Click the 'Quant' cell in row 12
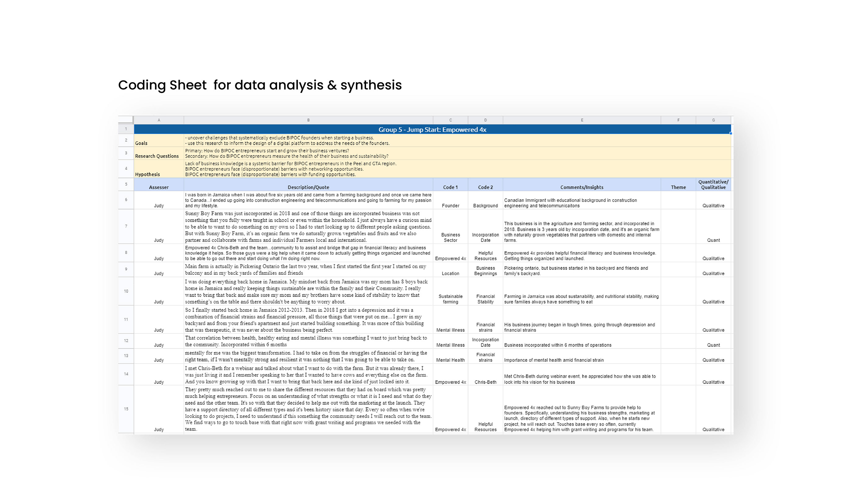Screen dimensions: 868x490 click(713, 341)
